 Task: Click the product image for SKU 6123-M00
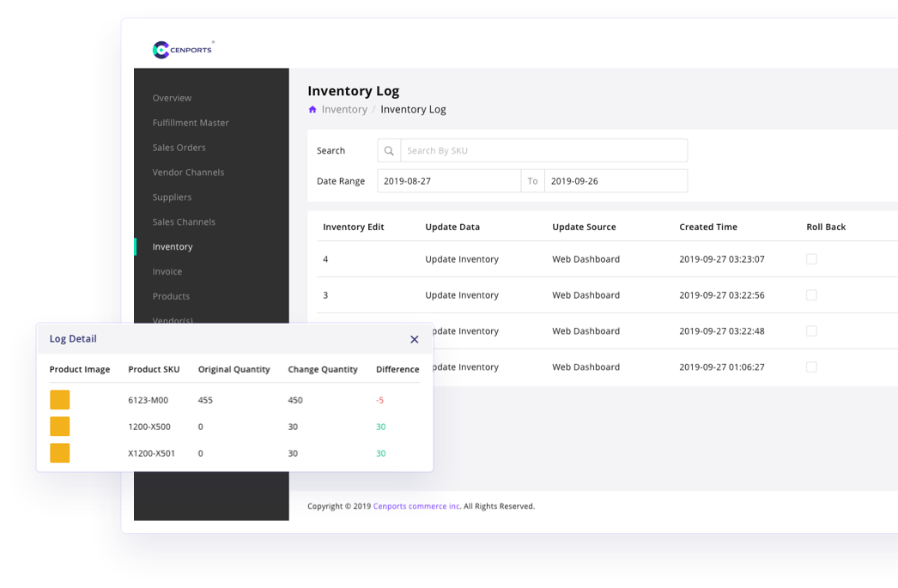(59, 399)
